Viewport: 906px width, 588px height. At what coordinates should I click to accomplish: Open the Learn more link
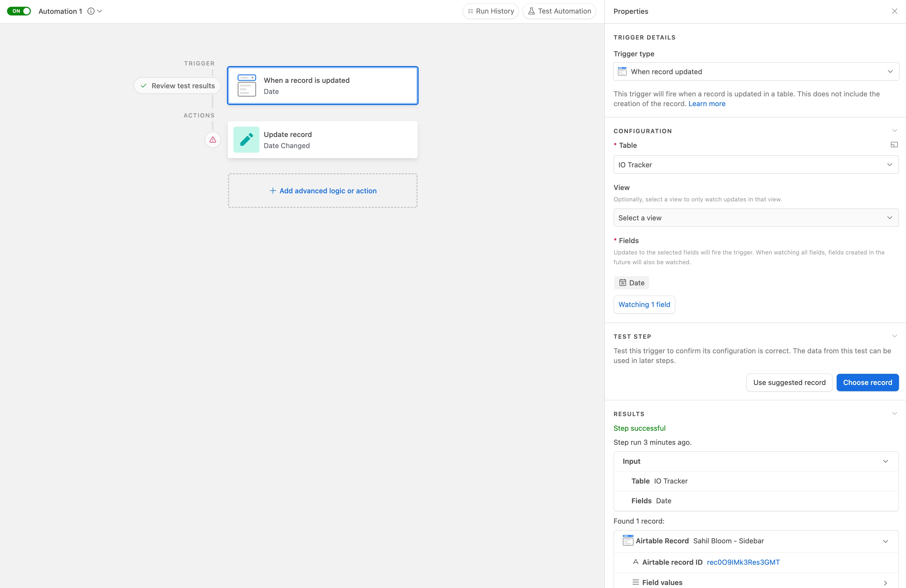pyautogui.click(x=707, y=103)
